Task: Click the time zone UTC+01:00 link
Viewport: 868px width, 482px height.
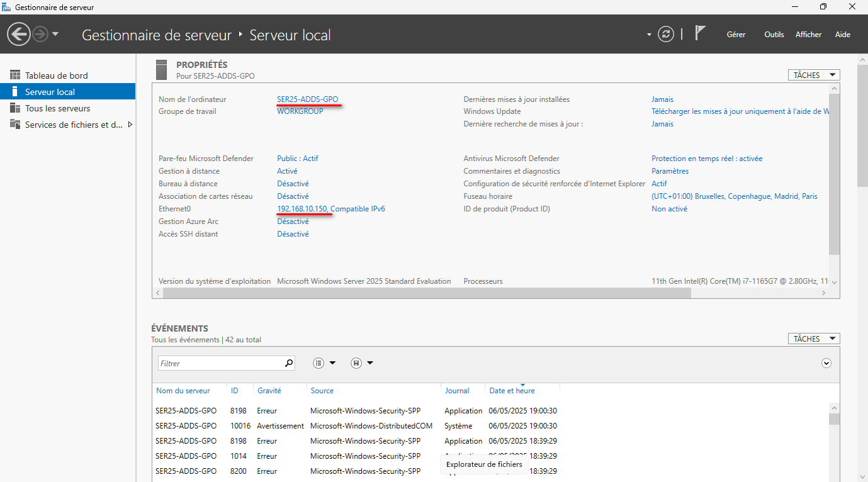Action: [x=735, y=196]
